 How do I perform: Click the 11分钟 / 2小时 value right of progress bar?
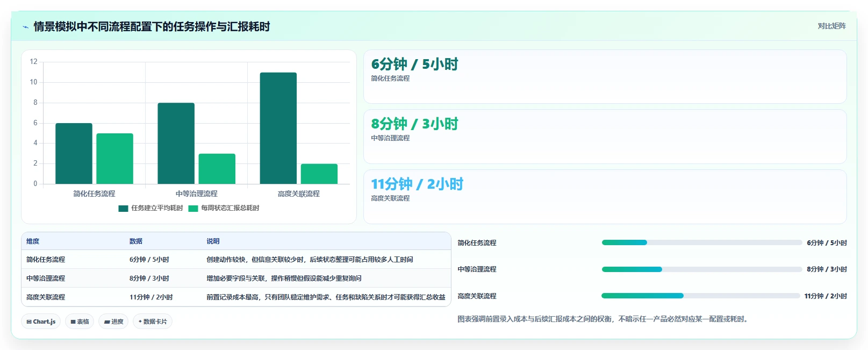point(826,296)
